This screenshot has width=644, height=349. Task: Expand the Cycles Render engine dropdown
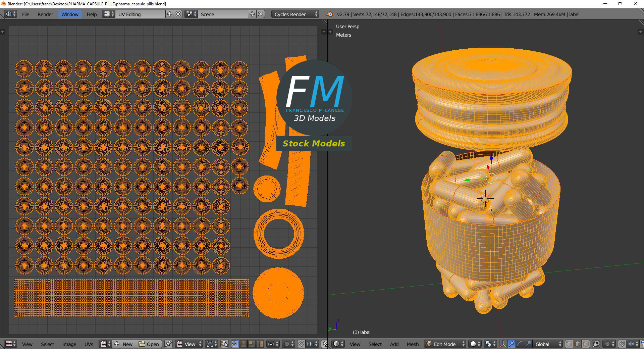pyautogui.click(x=295, y=14)
